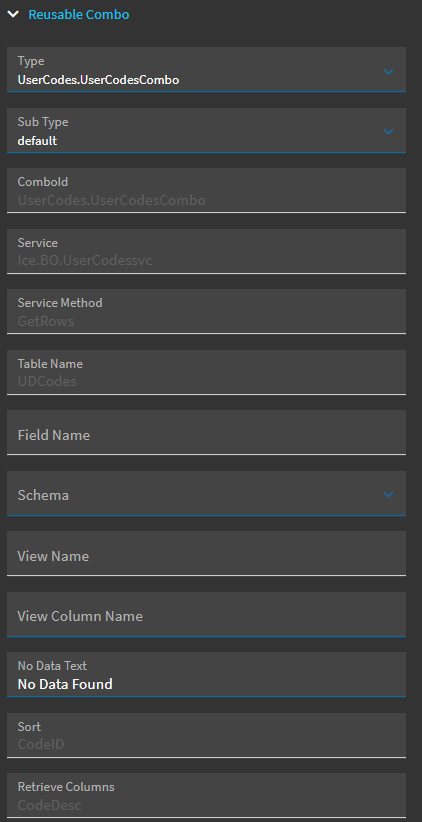Expand the Sub Type dropdown arrow

click(388, 132)
